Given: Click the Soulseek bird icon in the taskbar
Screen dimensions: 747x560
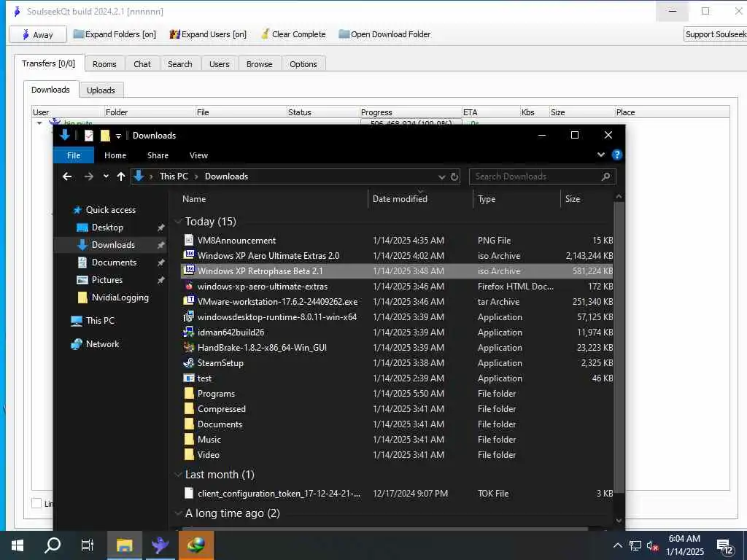Looking at the screenshot, I should tap(160, 545).
